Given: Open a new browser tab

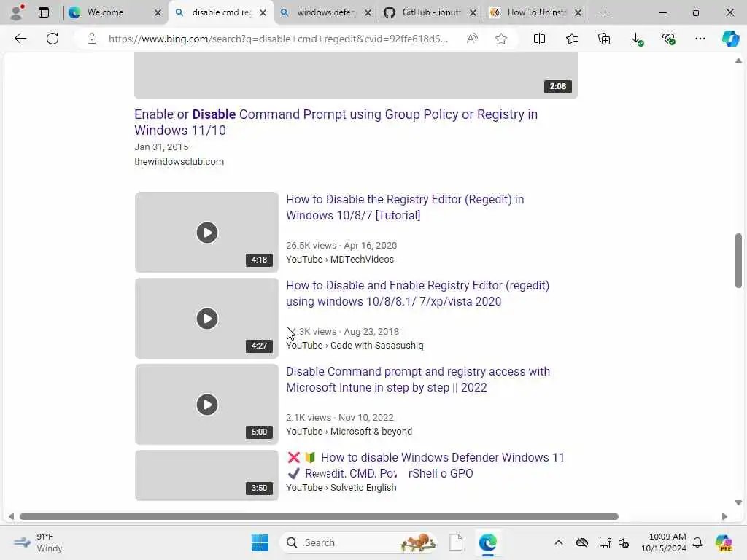Looking at the screenshot, I should [x=605, y=12].
